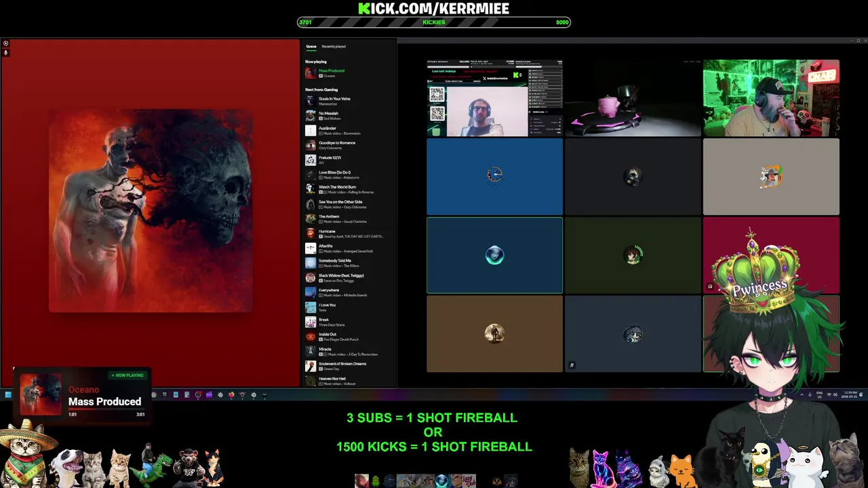Click the Kickies goal progress bar
The width and height of the screenshot is (868, 488).
click(434, 22)
